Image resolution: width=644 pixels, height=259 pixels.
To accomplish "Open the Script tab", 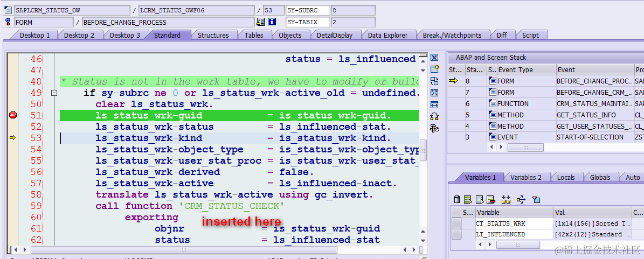I will click(x=530, y=36).
